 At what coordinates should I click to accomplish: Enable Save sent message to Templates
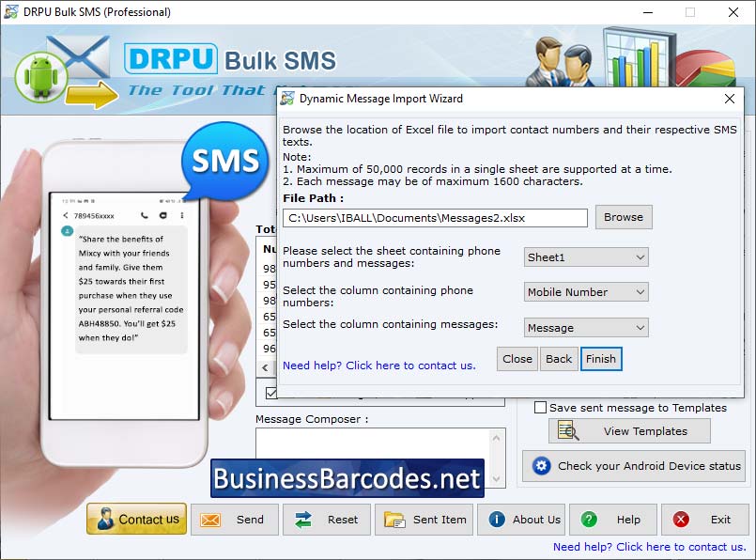pyautogui.click(x=540, y=408)
